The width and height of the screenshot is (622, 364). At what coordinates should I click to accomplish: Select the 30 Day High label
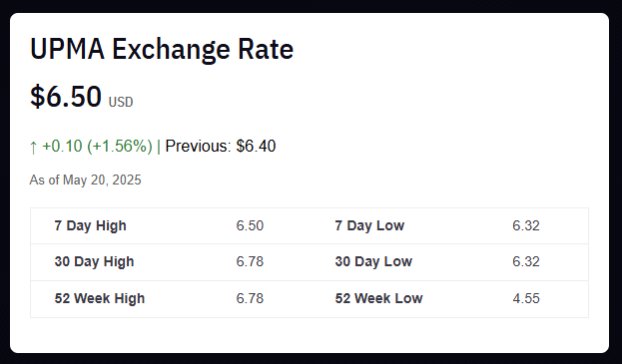(95, 262)
